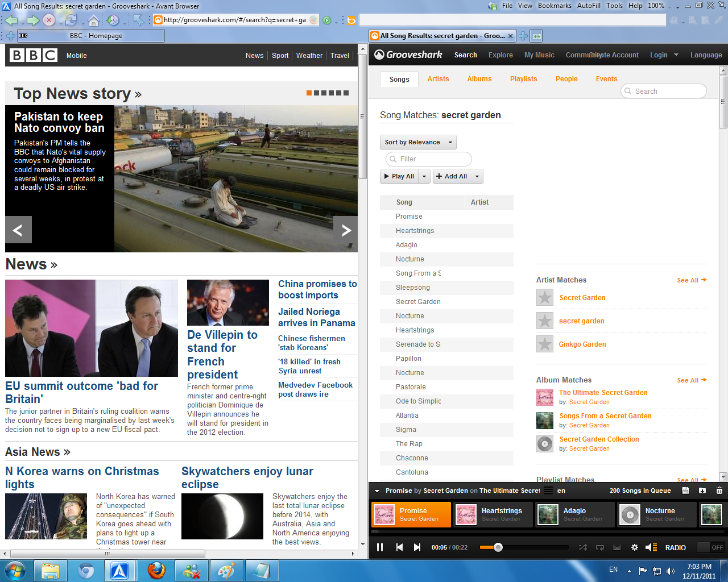Click the Grooveshark Search input field

[x=664, y=91]
